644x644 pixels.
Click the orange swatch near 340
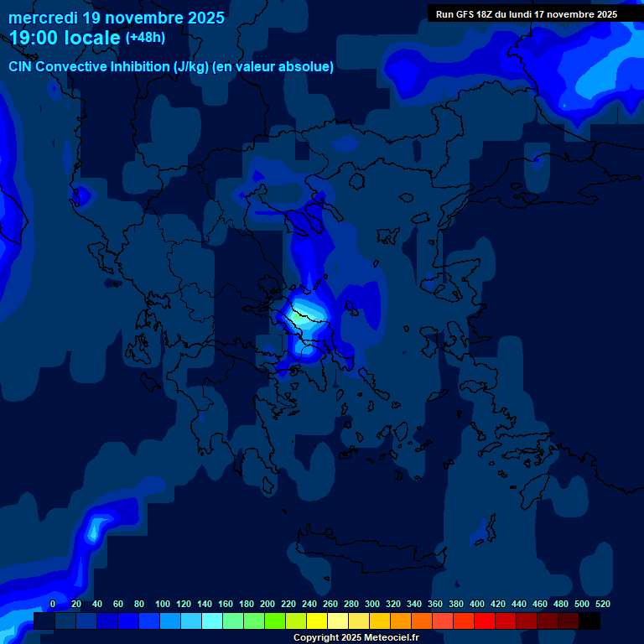click(x=421, y=621)
